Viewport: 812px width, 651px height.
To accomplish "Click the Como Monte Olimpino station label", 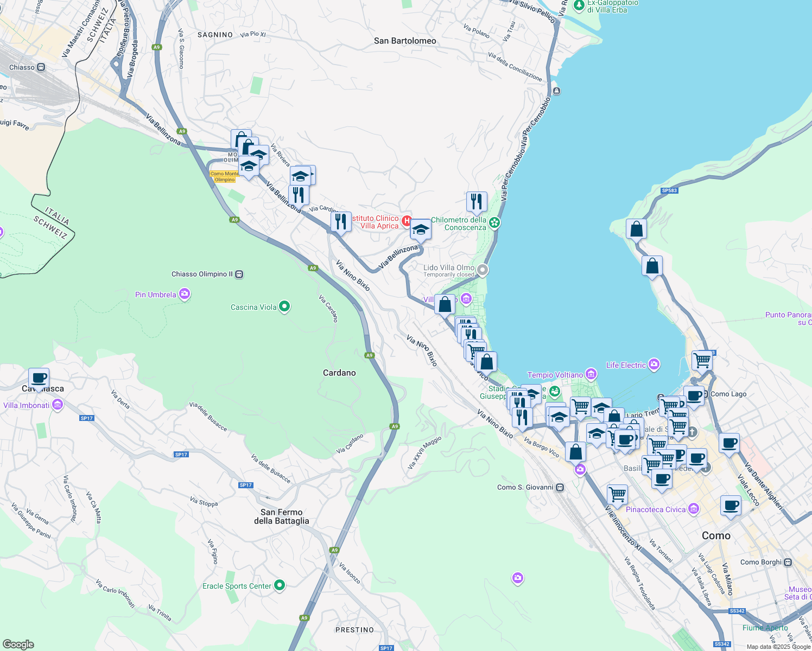I will click(x=223, y=176).
